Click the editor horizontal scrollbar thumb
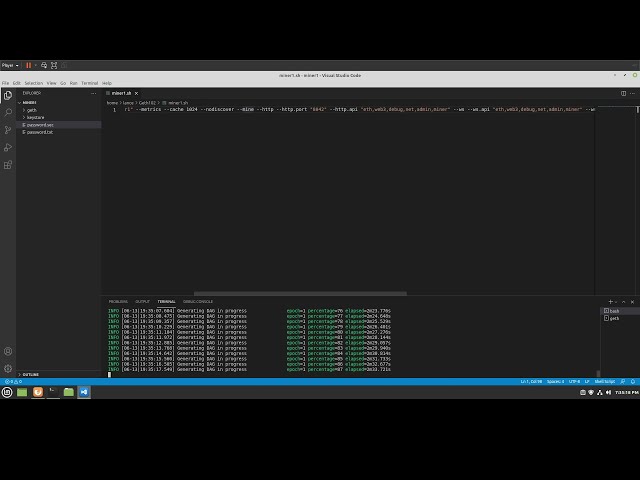 coord(300,293)
